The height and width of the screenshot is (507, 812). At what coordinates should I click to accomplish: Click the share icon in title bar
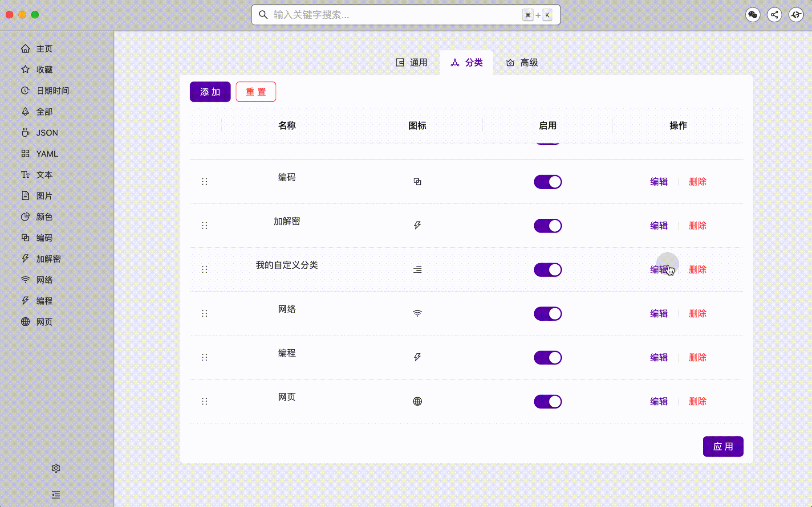tap(775, 15)
